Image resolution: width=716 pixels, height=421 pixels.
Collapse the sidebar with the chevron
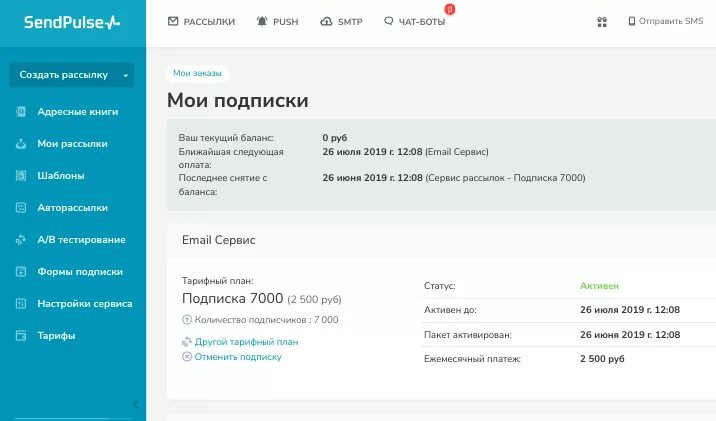135,405
